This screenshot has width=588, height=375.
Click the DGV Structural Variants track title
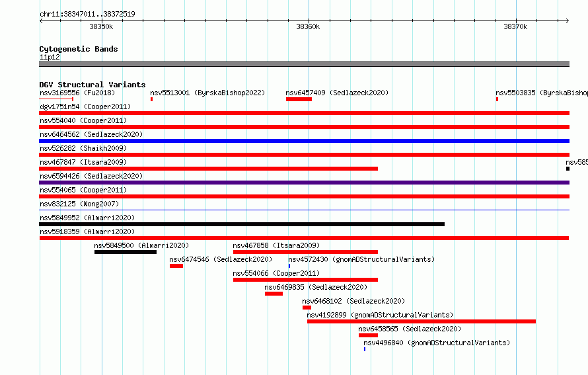92,85
